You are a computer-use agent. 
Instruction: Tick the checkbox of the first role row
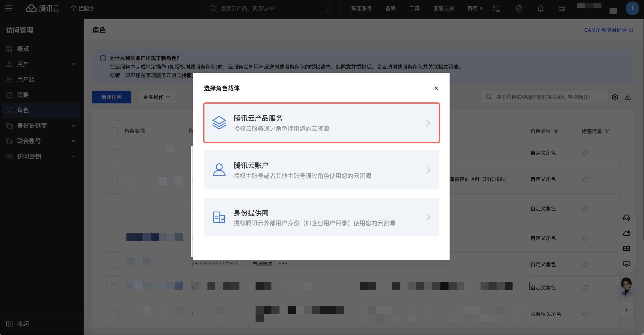(x=114, y=153)
